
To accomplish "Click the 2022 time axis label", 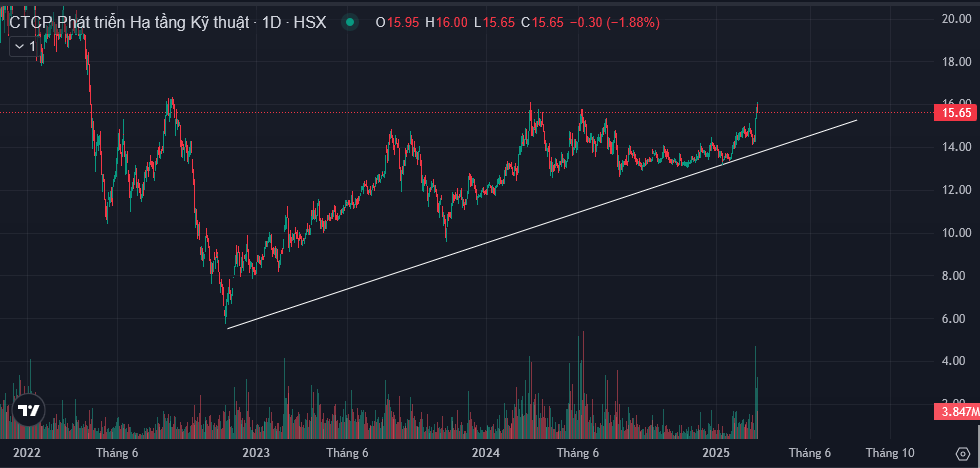I will (x=27, y=453).
